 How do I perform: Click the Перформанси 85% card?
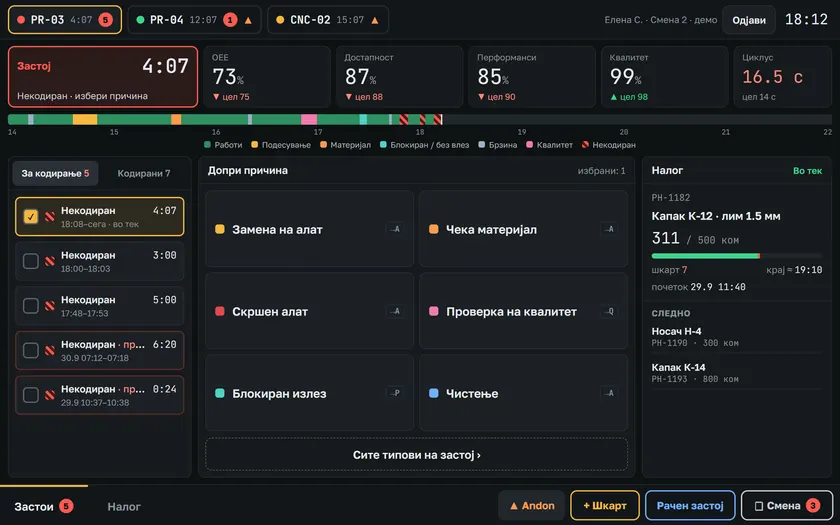(x=531, y=77)
